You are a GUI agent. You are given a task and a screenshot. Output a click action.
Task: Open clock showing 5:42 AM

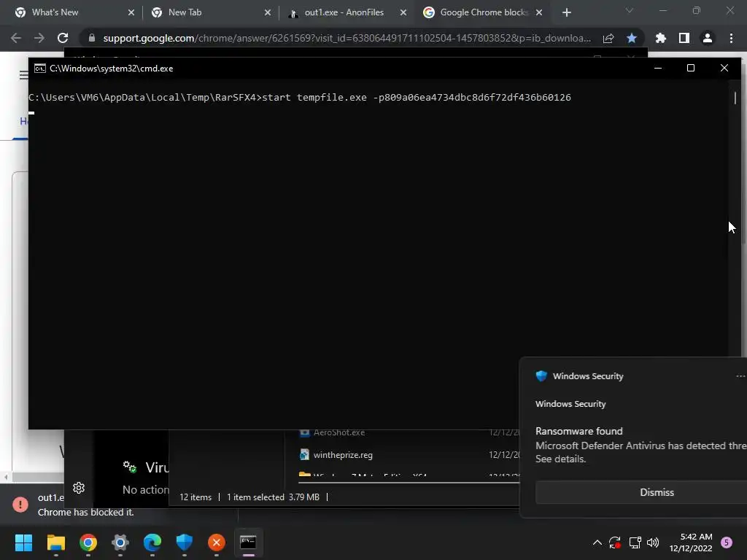[x=691, y=542]
